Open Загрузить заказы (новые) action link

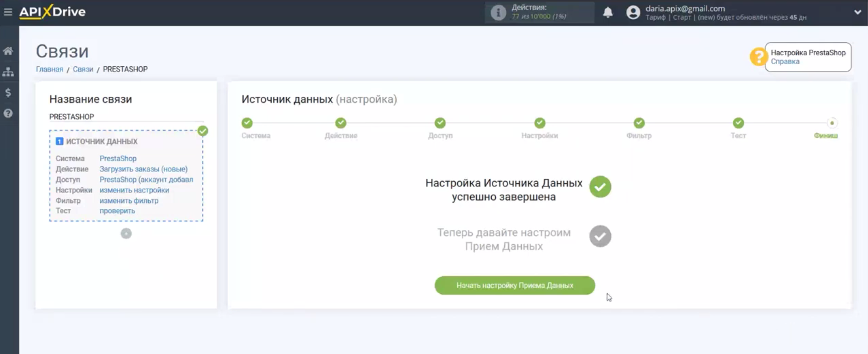pyautogui.click(x=144, y=169)
